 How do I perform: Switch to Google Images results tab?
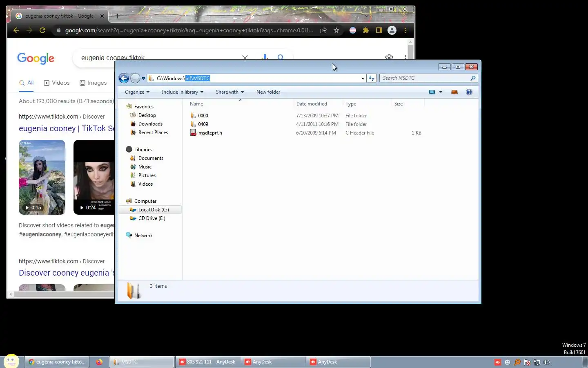(x=93, y=83)
